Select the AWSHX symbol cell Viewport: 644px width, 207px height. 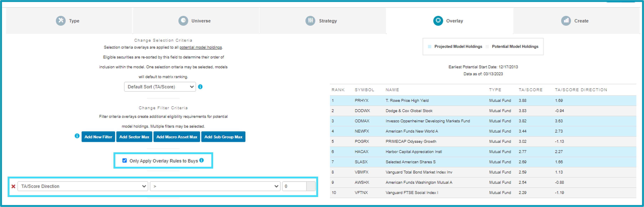tap(362, 183)
